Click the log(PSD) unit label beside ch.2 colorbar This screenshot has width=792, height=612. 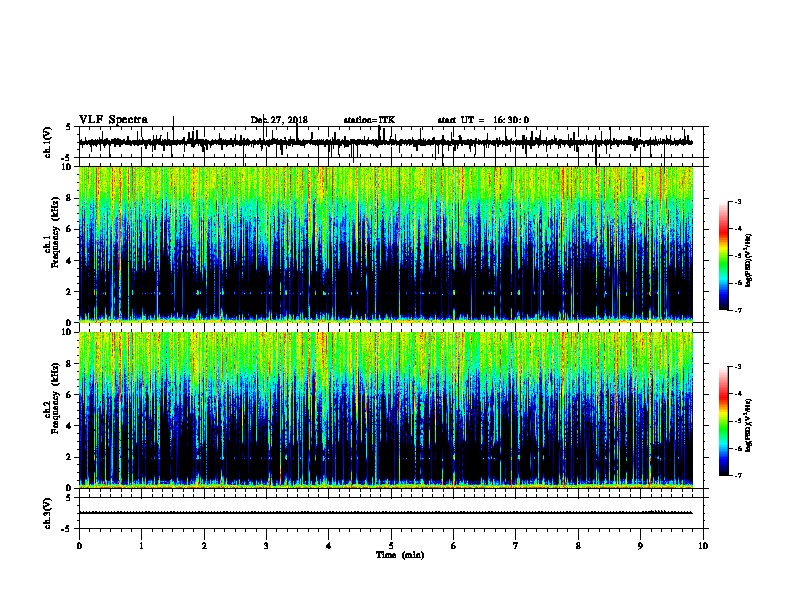(748, 425)
